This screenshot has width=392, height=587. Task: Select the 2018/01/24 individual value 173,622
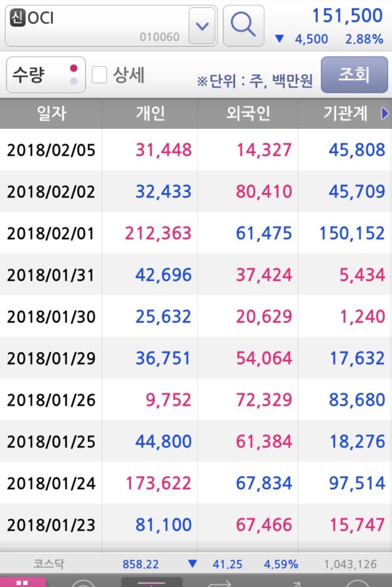click(x=158, y=484)
